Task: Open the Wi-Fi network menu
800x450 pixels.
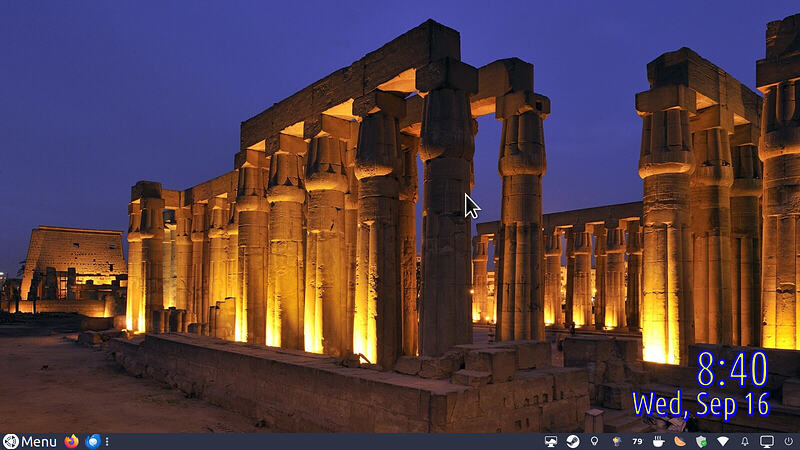Action: pyautogui.click(x=723, y=441)
